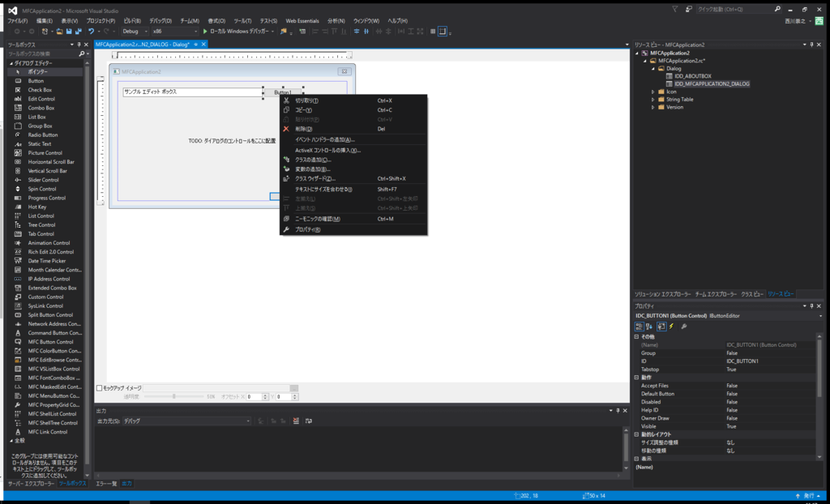Switch to the Solution Explorer tab
830x504 pixels.
pos(663,294)
